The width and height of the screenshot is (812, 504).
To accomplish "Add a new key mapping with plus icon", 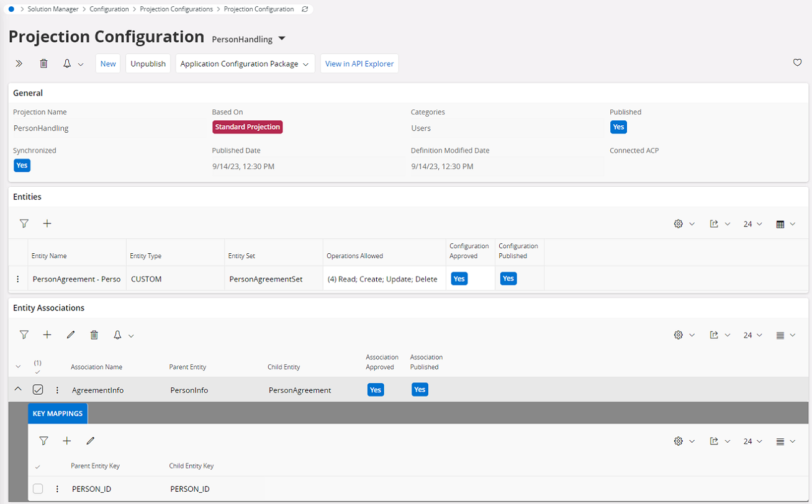I will (67, 441).
